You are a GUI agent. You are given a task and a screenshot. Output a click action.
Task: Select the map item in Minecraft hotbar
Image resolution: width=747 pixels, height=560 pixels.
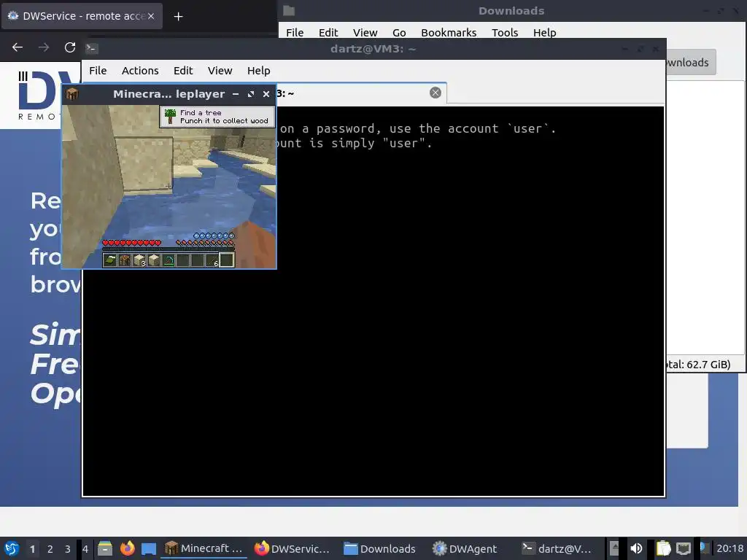pos(110,260)
